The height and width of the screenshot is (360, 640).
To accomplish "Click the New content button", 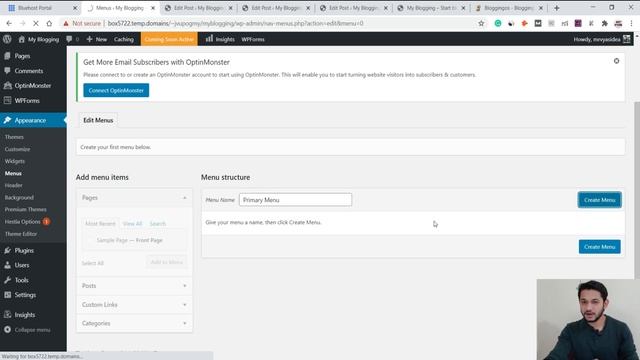I will (97, 39).
